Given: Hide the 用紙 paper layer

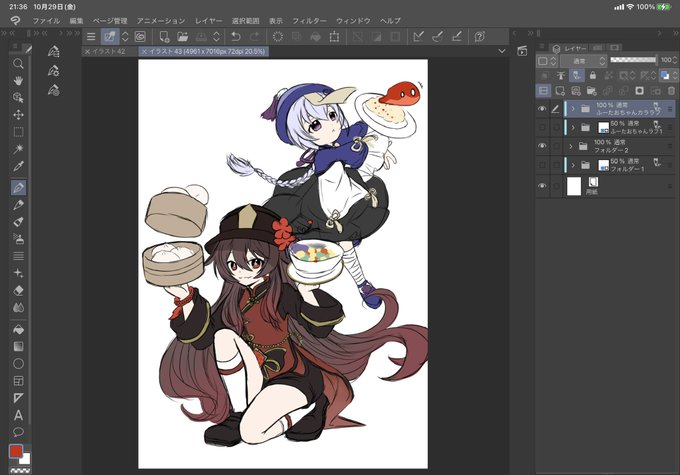Looking at the screenshot, I should (542, 186).
